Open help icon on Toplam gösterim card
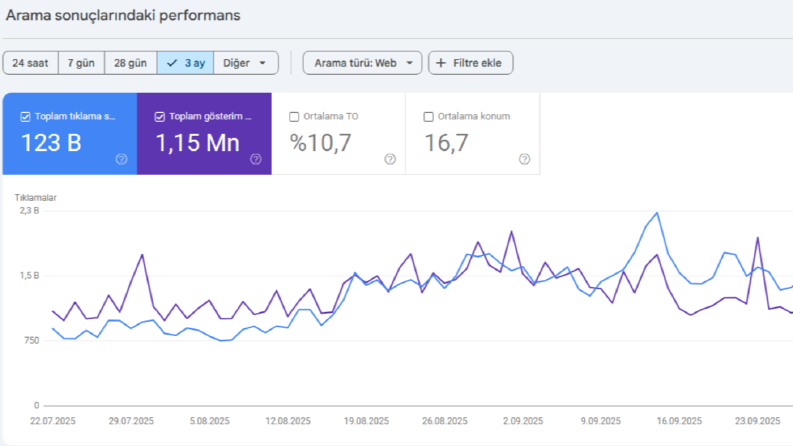The image size is (793, 446). coord(256,159)
